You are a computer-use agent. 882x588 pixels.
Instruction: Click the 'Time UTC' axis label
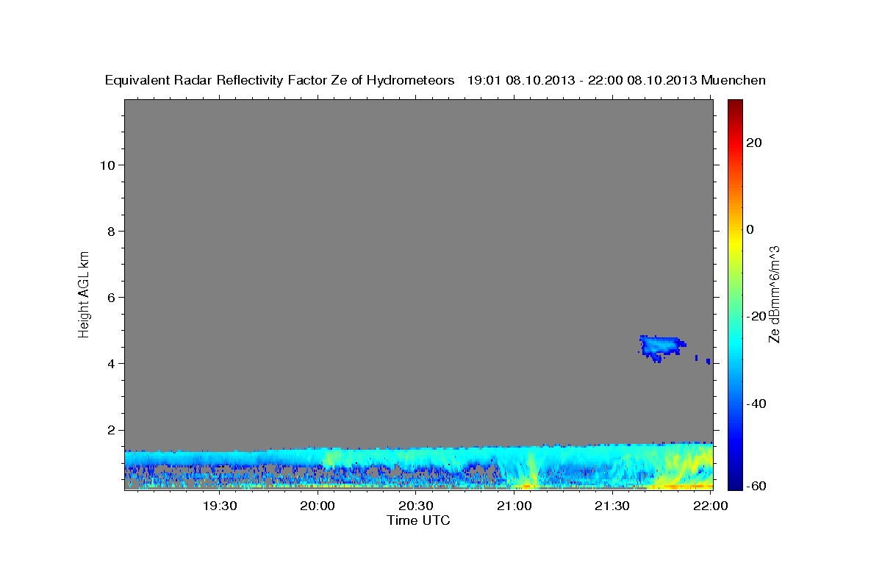(418, 520)
